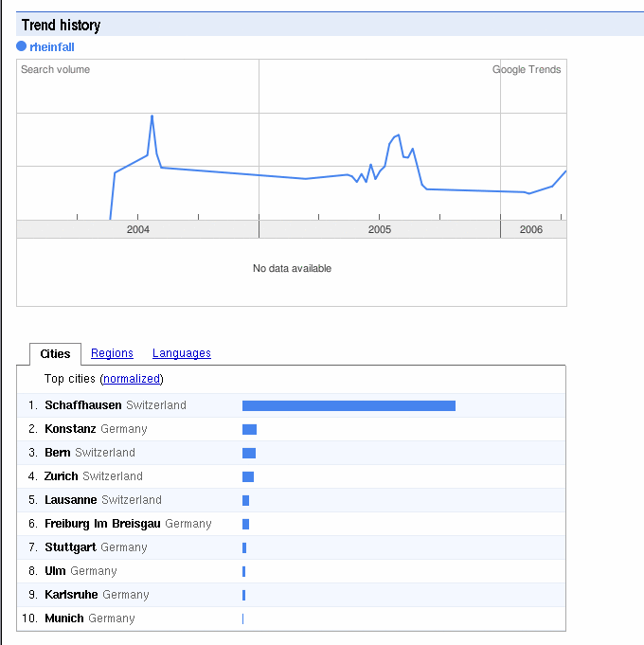Click the Stuttgart Germany row
644x645 pixels.
96,547
